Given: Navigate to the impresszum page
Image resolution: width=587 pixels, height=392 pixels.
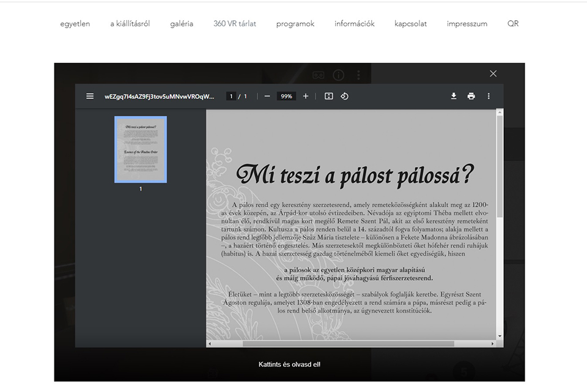Looking at the screenshot, I should tap(467, 24).
